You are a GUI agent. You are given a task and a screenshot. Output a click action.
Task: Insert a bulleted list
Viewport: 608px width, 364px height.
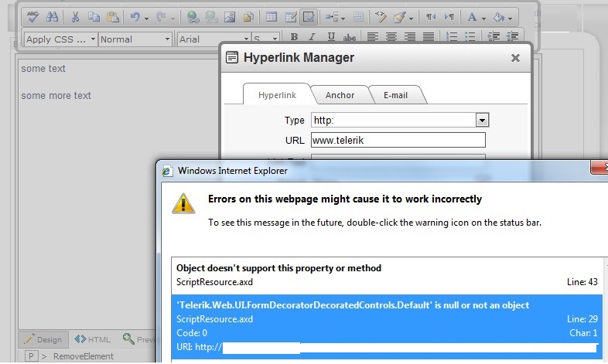470,37
